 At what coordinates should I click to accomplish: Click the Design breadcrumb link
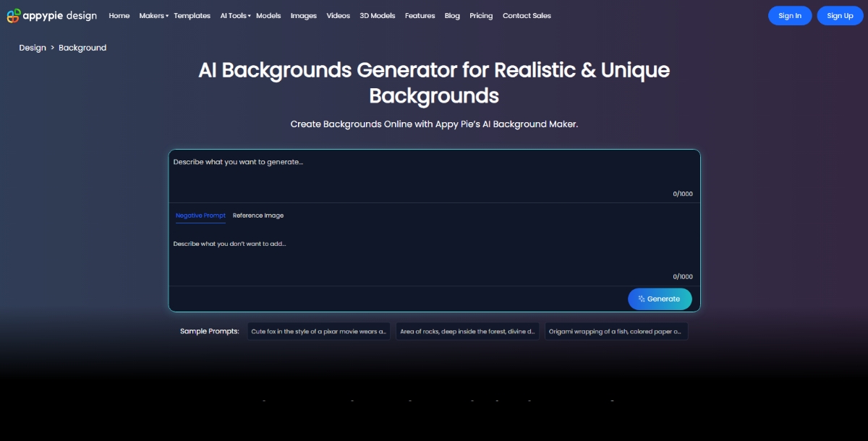tap(32, 47)
